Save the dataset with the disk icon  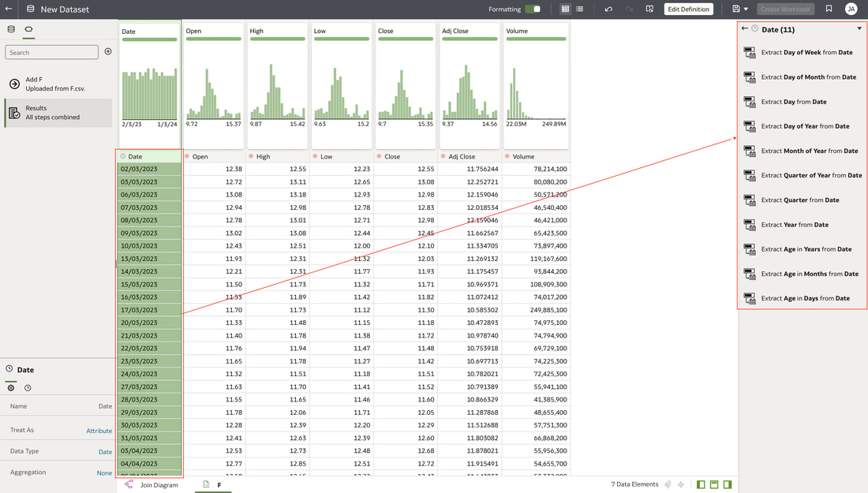pos(735,9)
